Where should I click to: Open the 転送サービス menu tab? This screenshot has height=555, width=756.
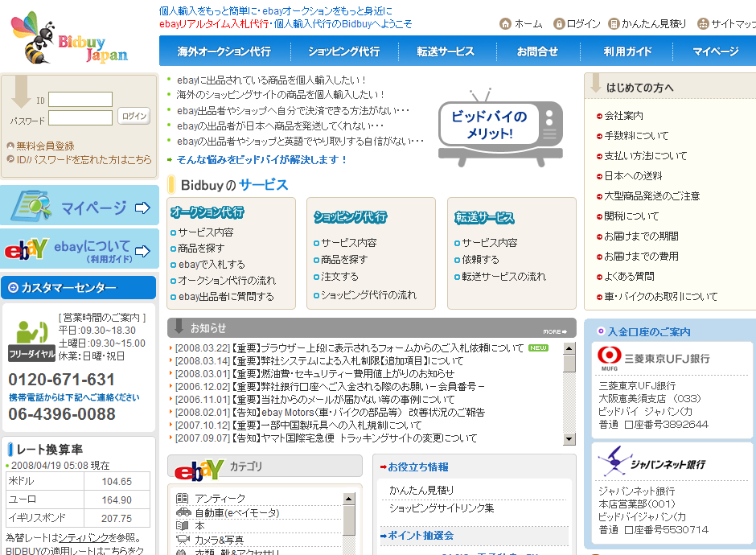point(446,51)
